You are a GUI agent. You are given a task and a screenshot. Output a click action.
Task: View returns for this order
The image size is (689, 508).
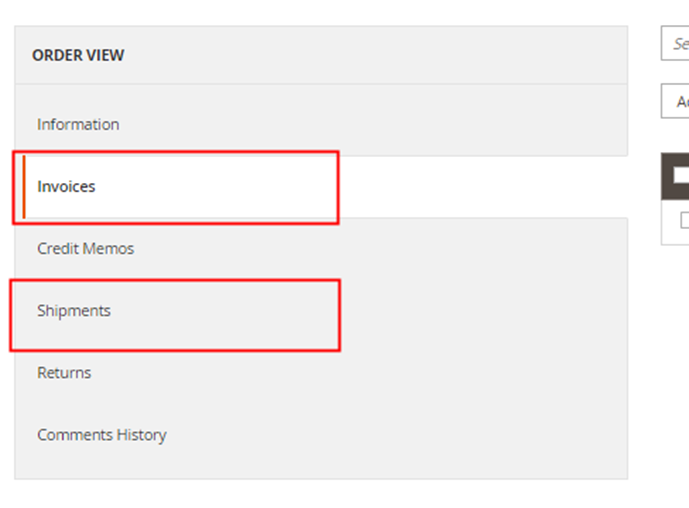(x=64, y=373)
